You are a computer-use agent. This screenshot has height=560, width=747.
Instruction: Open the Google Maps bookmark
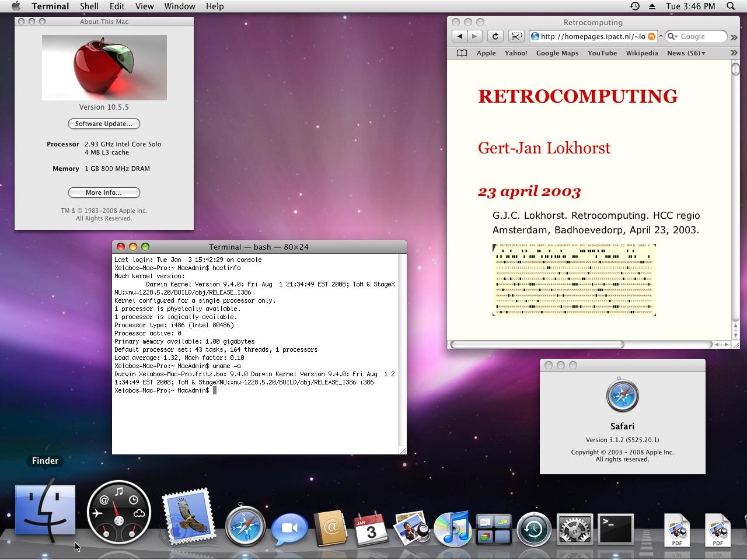(557, 53)
